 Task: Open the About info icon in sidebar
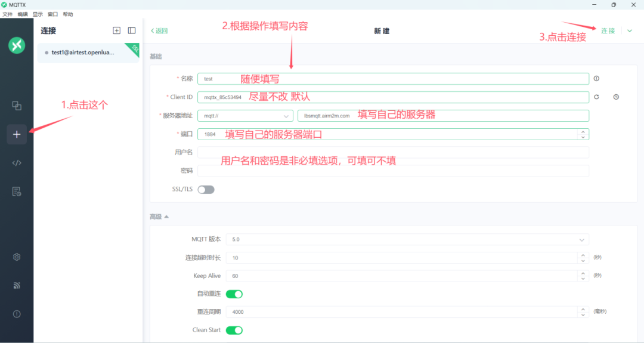17,314
